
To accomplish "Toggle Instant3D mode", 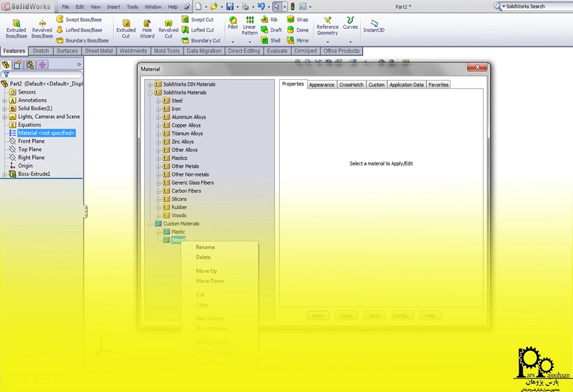I will point(373,25).
